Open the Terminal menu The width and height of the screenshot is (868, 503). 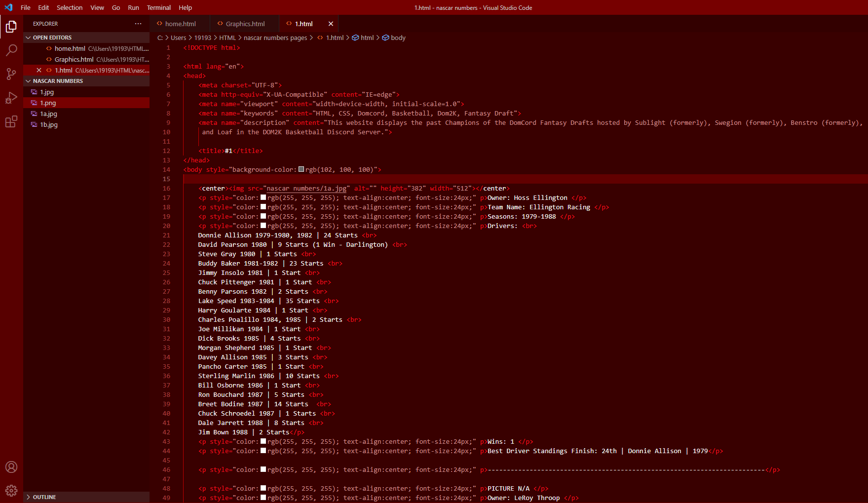tap(159, 7)
